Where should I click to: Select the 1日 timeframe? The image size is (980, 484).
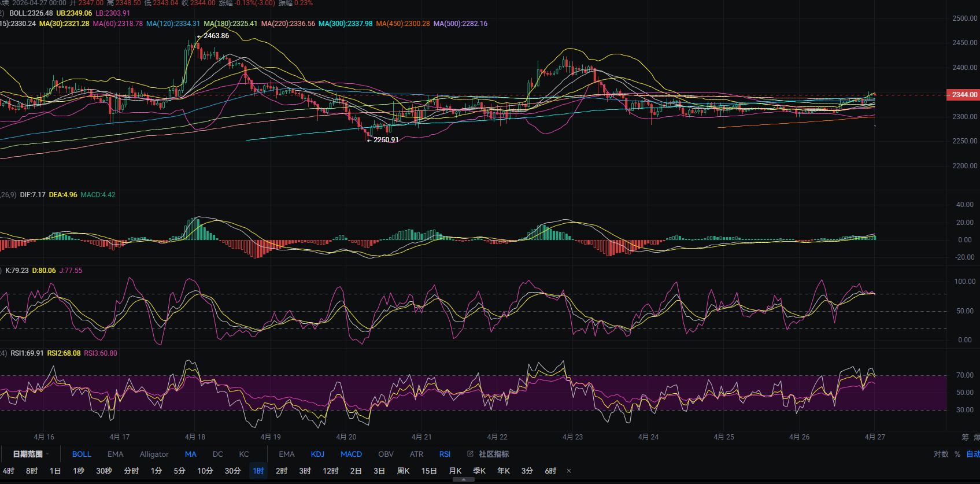(x=55, y=471)
